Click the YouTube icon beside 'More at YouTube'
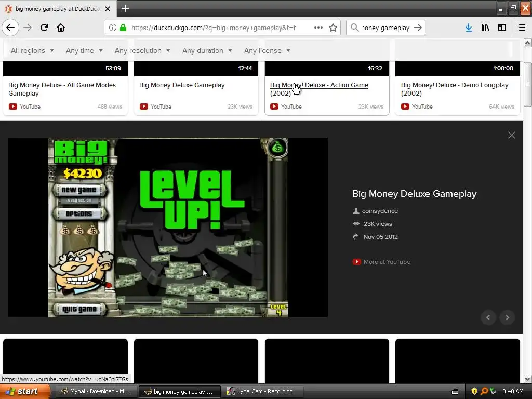Viewport: 532px width, 399px height. pos(356,262)
